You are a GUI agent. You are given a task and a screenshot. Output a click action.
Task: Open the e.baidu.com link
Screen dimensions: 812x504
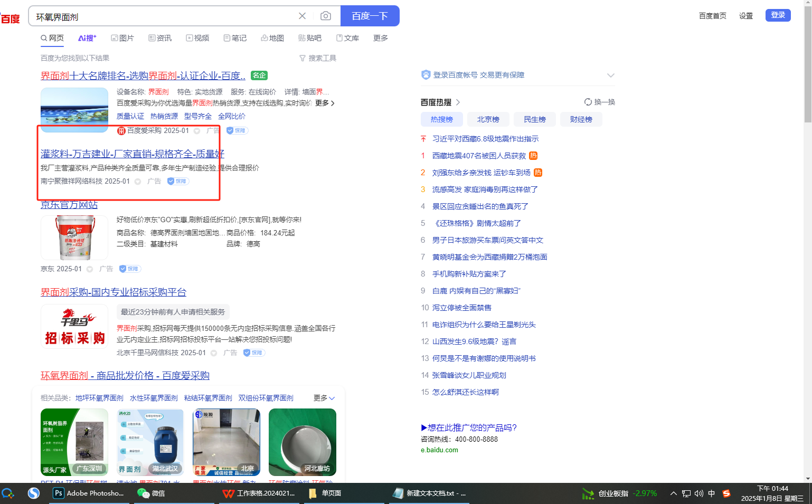tap(439, 450)
